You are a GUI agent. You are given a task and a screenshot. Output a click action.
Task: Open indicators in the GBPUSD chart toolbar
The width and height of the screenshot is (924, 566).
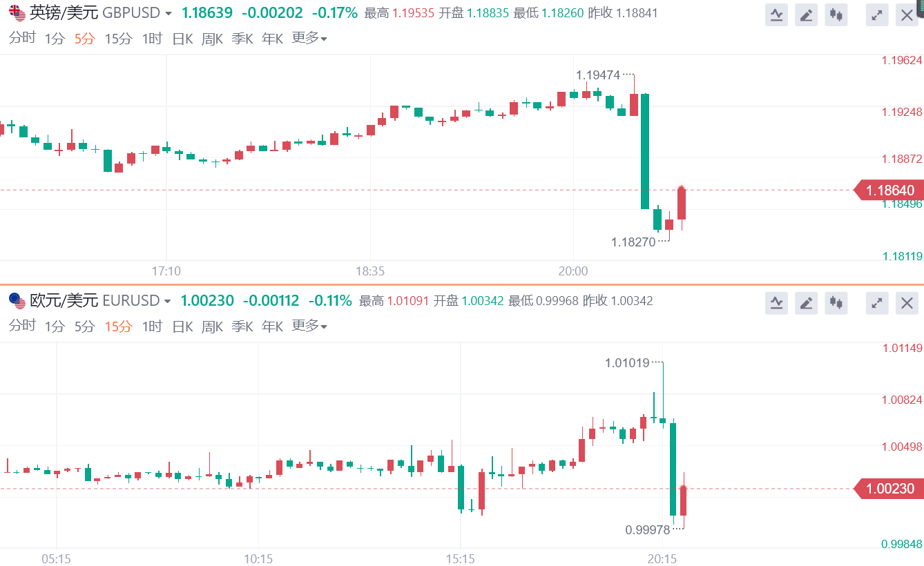pyautogui.click(x=776, y=14)
